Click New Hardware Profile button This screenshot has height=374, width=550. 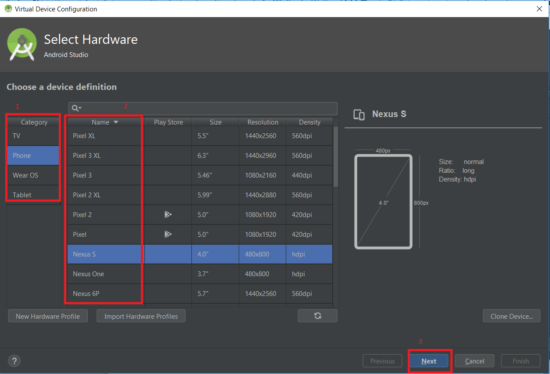48,316
